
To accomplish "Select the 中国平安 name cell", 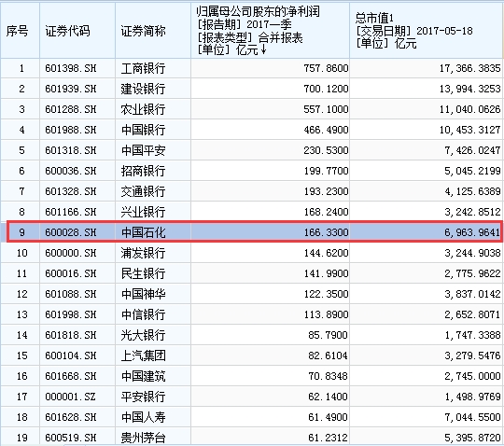I will click(x=143, y=150).
